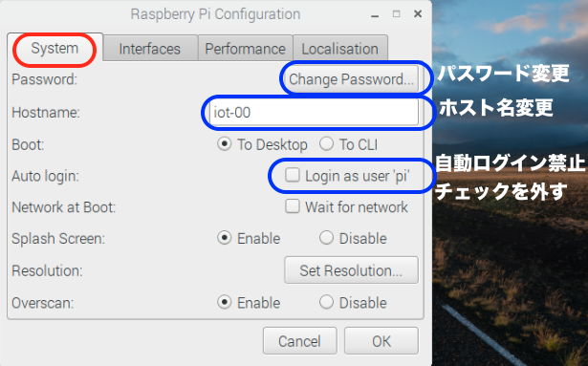Open the Interfaces tab

coord(150,49)
